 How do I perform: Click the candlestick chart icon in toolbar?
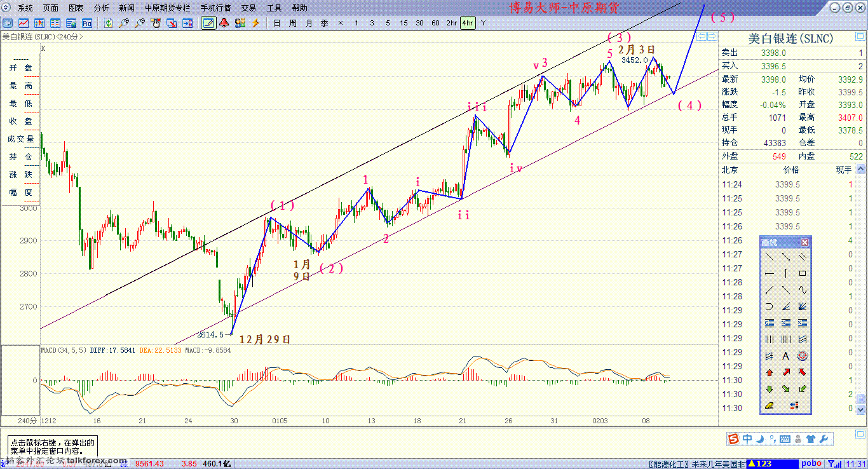(x=39, y=23)
